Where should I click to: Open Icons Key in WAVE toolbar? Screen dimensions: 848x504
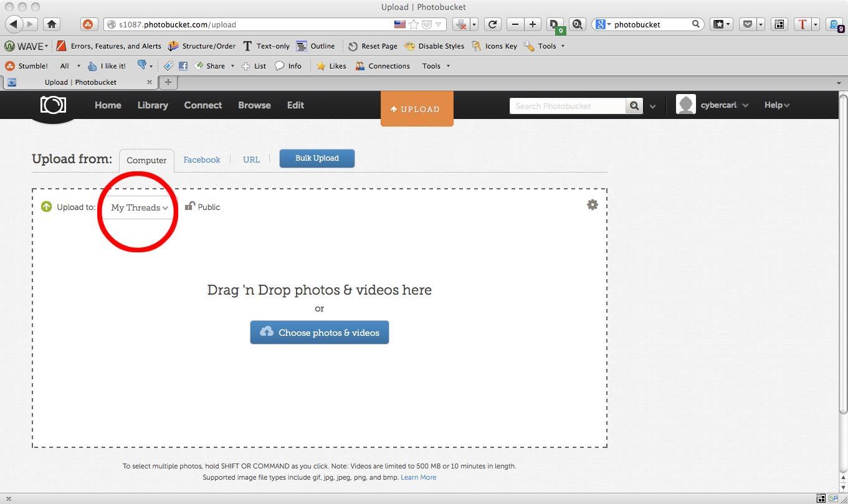tap(494, 46)
